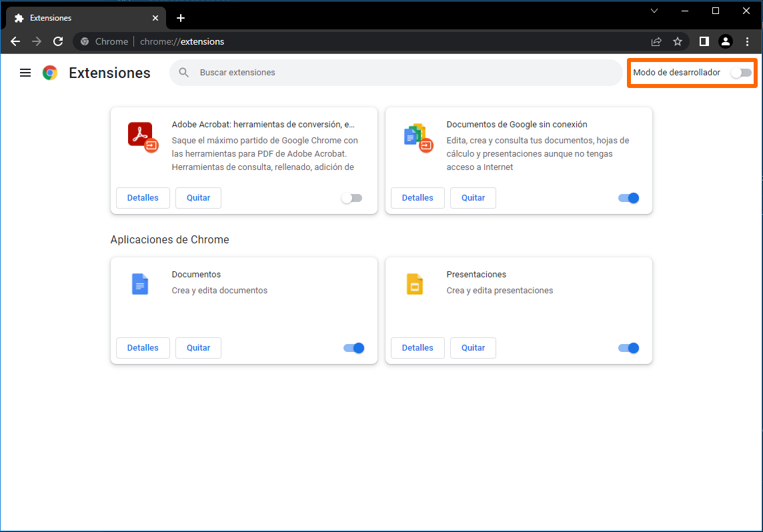Turn off the Documentos app toggle
Image resolution: width=763 pixels, height=532 pixels.
click(353, 348)
